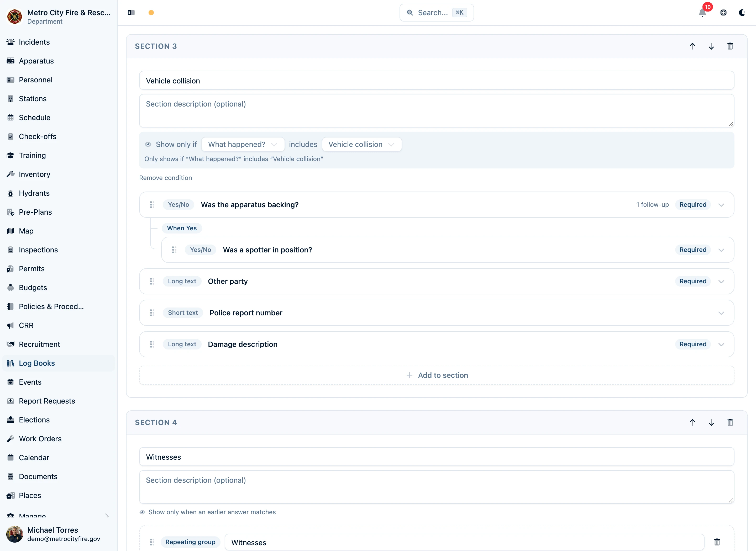This screenshot has height=551, width=756.
Task: Move Section 4 down with arrow
Action: 711,422
